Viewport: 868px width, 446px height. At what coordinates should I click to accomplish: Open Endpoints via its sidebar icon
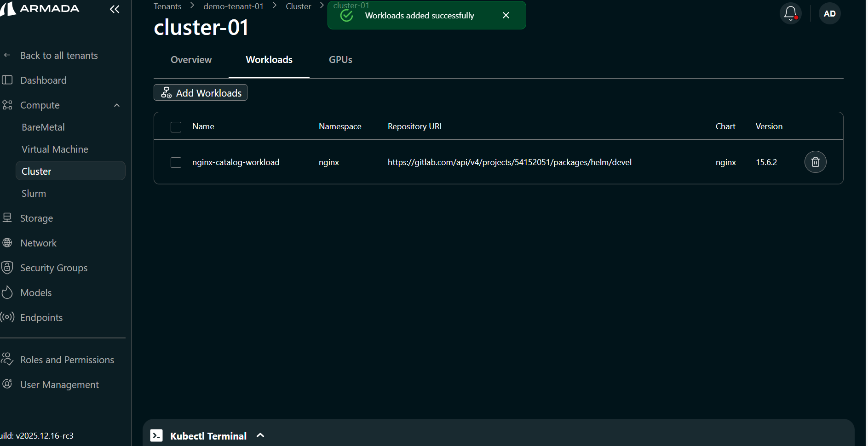click(x=7, y=317)
